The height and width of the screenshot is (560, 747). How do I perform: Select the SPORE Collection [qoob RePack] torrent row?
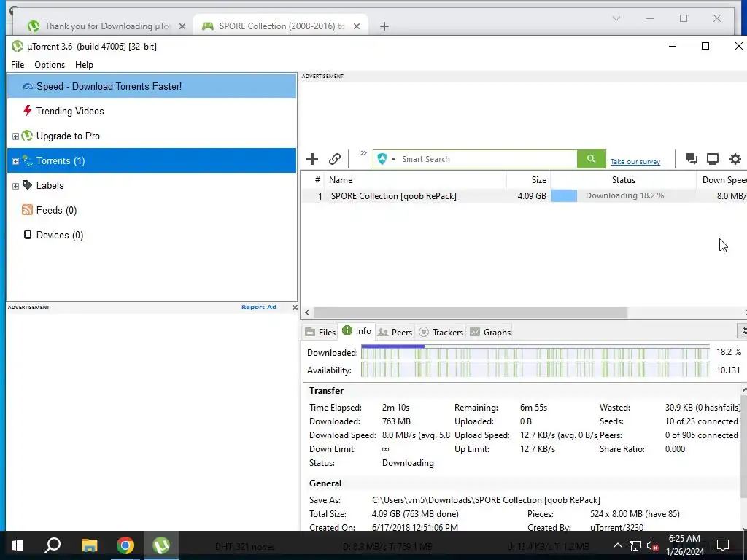(x=524, y=195)
